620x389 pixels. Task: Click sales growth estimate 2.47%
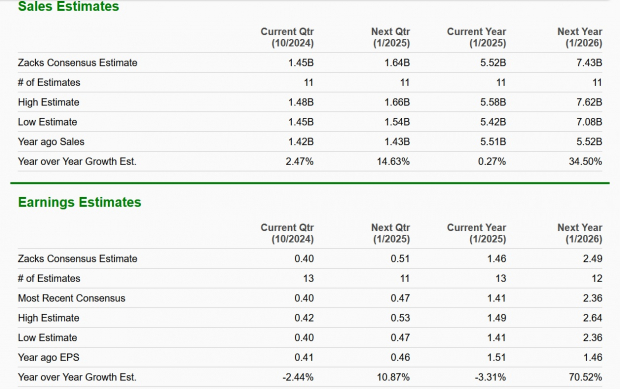click(299, 161)
